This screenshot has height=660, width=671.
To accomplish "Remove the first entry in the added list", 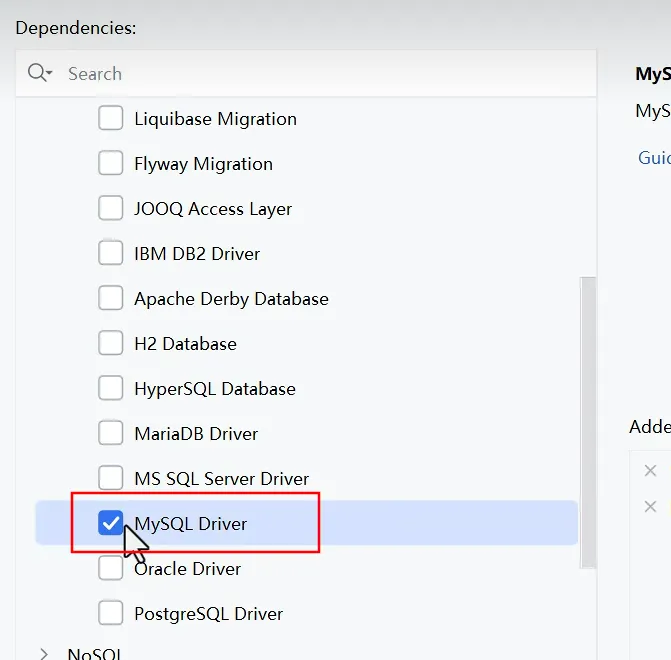I will coord(650,470).
